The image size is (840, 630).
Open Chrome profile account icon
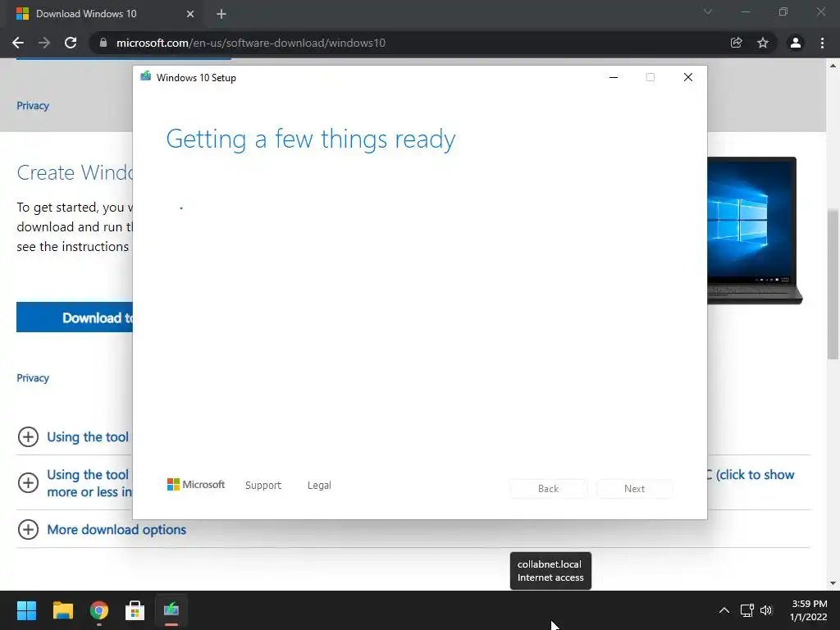(796, 43)
